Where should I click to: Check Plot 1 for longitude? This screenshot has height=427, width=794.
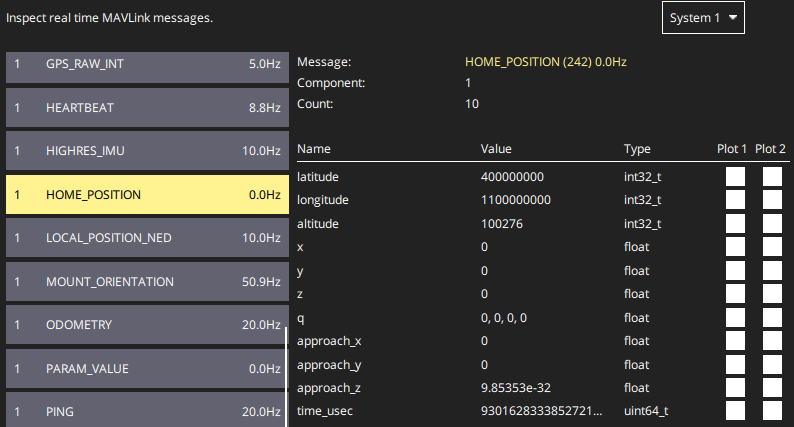click(x=735, y=200)
